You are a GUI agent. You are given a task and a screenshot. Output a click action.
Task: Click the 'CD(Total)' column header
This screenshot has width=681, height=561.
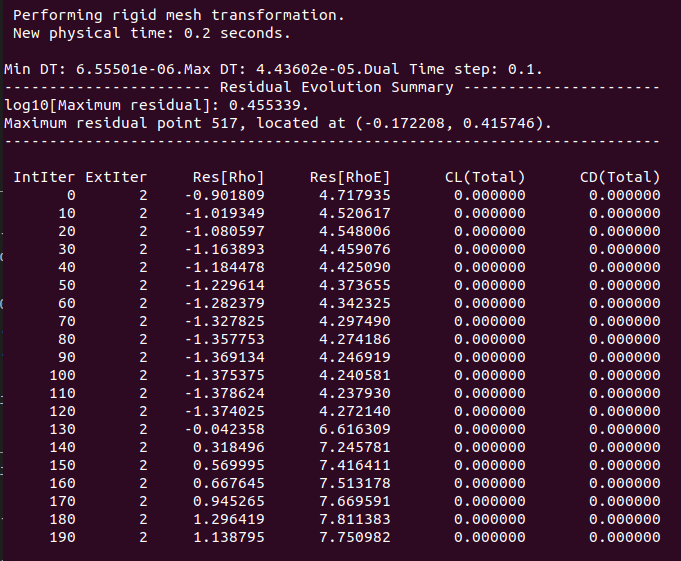620,177
